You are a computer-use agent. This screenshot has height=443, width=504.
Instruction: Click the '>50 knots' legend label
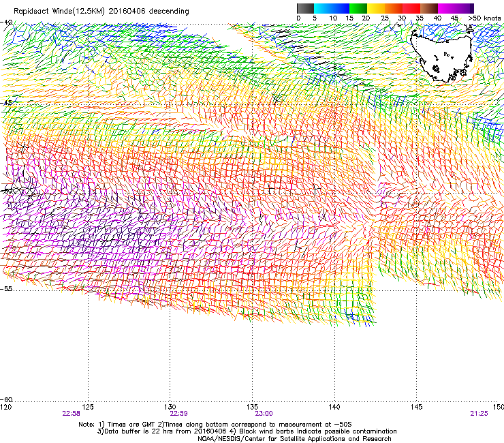tap(484, 18)
